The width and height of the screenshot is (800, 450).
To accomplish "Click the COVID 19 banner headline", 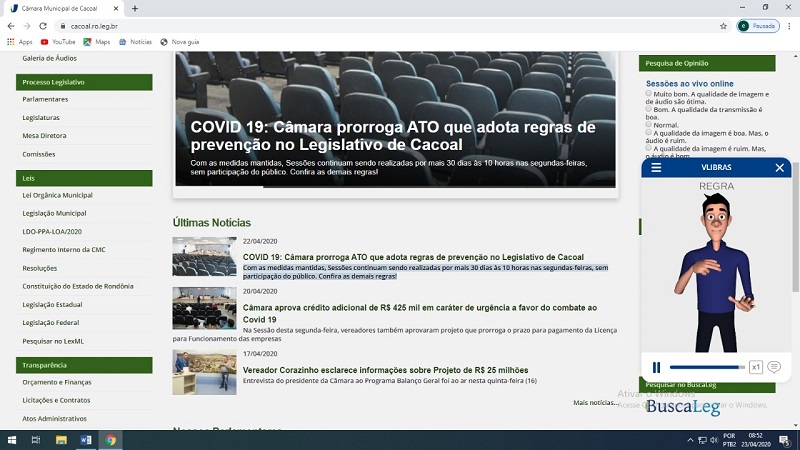I will (393, 136).
